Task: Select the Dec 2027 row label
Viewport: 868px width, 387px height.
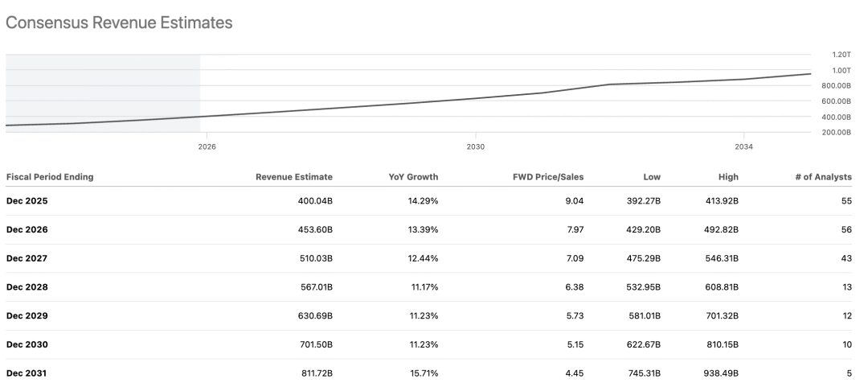Action: click(28, 258)
